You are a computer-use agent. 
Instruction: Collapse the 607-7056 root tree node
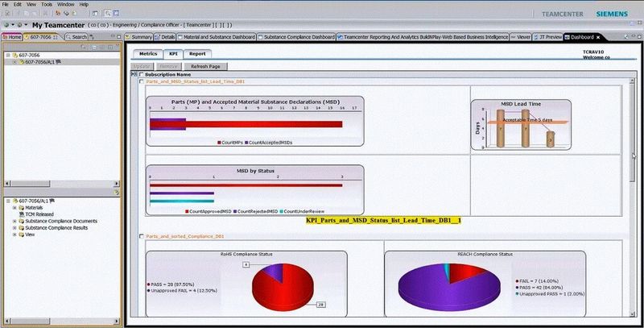point(8,55)
